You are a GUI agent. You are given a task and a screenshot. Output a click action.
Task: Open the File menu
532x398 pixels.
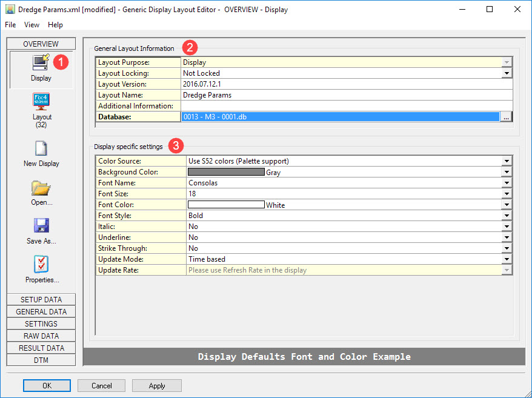click(x=10, y=25)
